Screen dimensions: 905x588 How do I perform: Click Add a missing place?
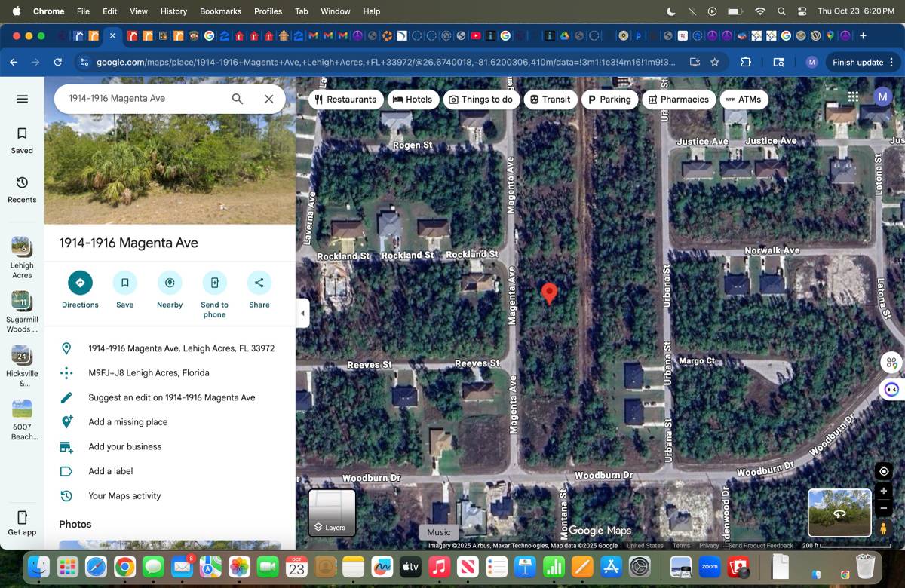127,422
